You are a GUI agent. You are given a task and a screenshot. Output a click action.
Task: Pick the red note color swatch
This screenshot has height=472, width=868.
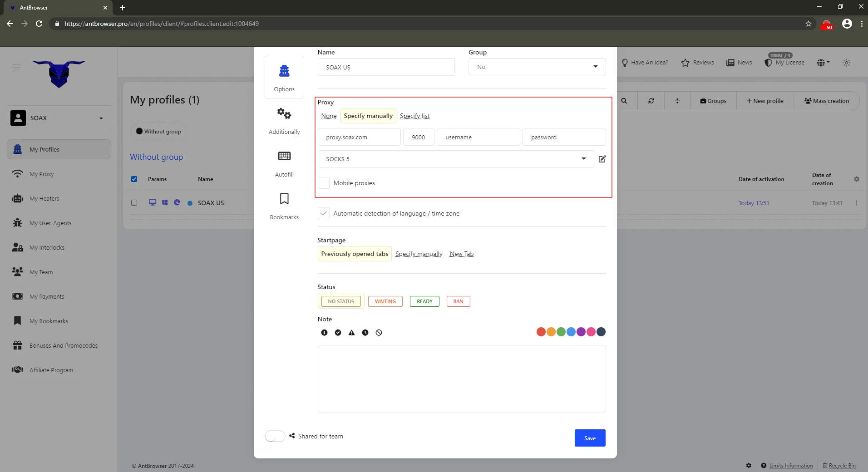click(541, 332)
